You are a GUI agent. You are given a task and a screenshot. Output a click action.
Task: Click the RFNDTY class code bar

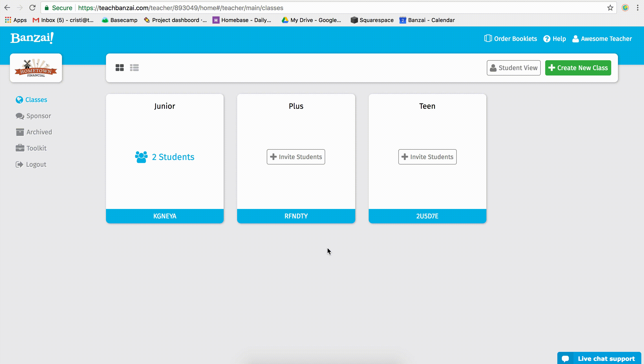click(296, 216)
